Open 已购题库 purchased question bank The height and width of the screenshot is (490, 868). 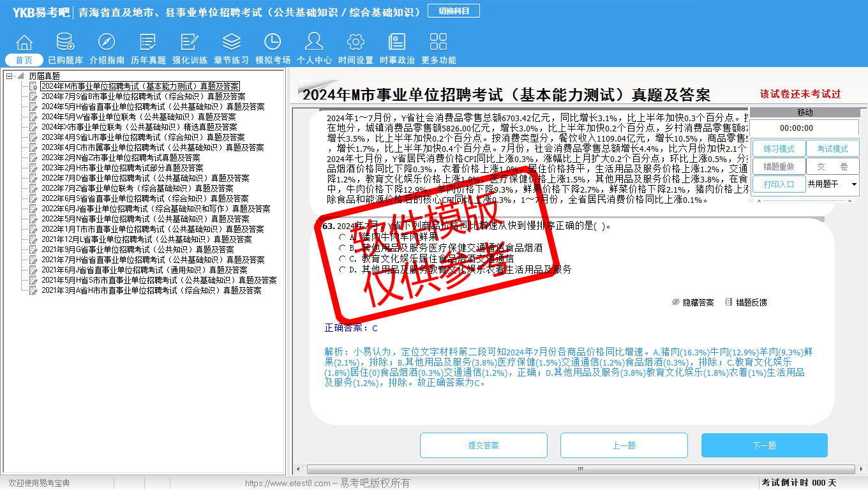click(65, 43)
